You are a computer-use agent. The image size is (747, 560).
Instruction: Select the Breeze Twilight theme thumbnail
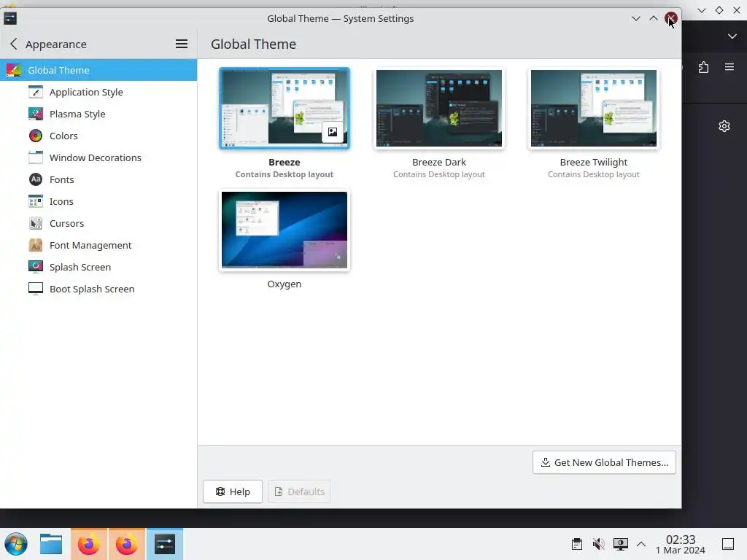point(594,108)
